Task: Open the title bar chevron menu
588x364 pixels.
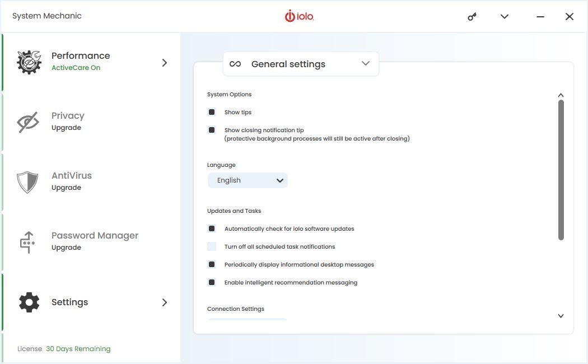Action: pyautogui.click(x=505, y=16)
